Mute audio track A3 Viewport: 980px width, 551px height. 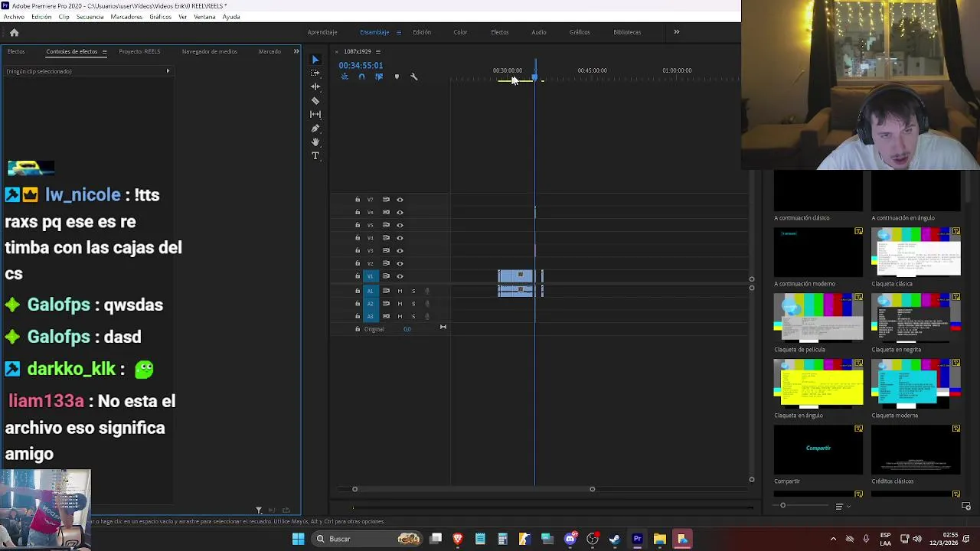pos(400,316)
